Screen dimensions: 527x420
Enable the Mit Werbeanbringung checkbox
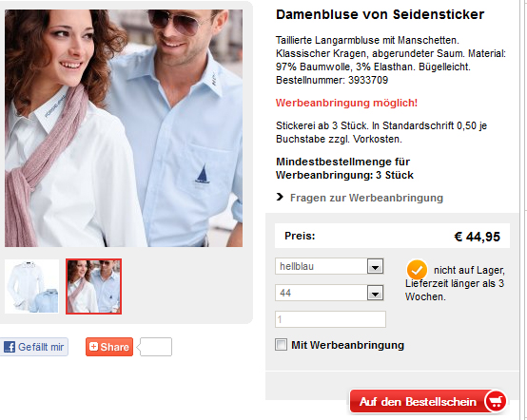pos(281,345)
